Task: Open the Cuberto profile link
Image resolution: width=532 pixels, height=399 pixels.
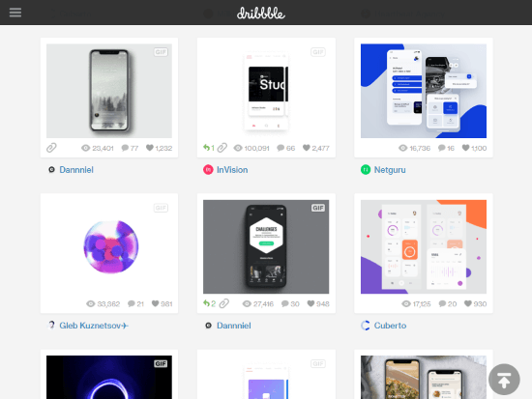Action: tap(390, 326)
